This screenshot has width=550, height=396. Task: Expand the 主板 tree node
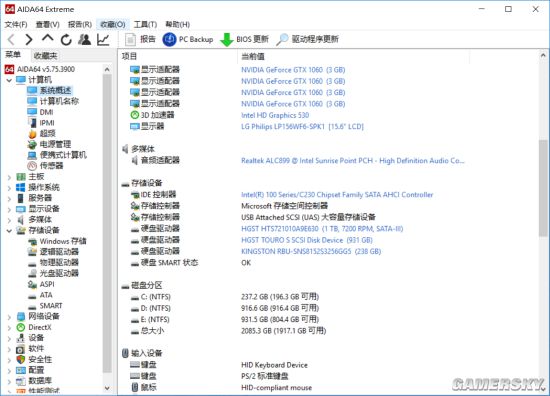click(9, 177)
